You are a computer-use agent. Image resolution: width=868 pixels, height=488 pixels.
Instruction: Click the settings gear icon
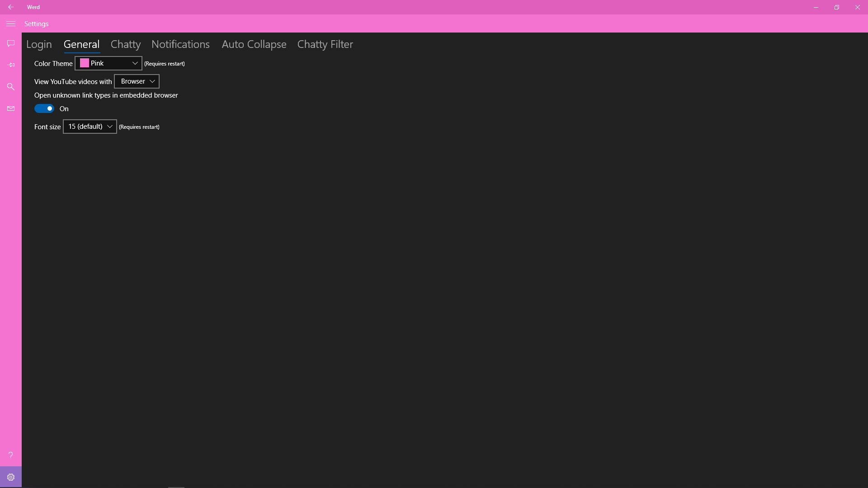pyautogui.click(x=11, y=477)
